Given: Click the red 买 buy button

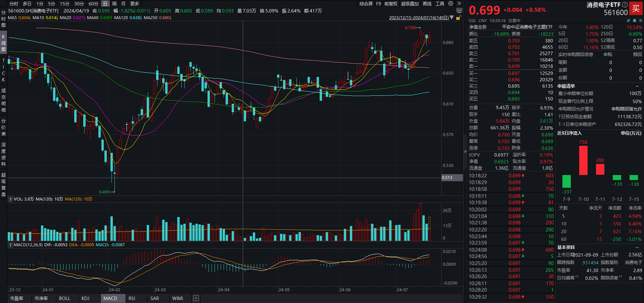Looking at the screenshot, I should pyautogui.click(x=636, y=9).
